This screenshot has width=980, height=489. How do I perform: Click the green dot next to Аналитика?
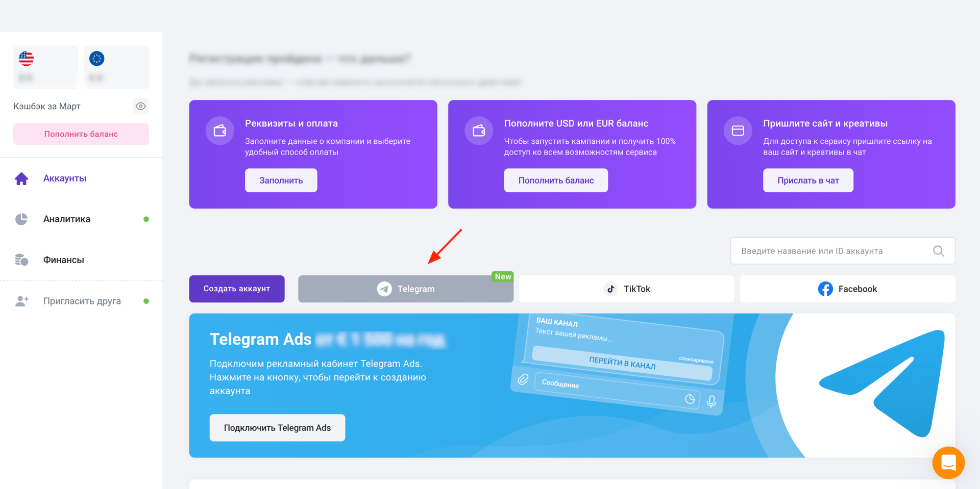146,219
